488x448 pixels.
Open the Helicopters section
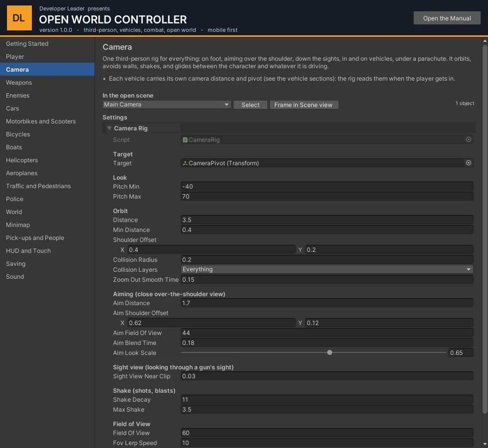click(47, 160)
